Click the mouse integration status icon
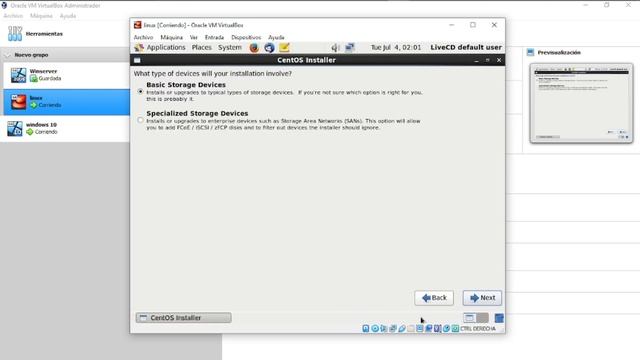This screenshot has height=360, width=640. click(x=447, y=329)
